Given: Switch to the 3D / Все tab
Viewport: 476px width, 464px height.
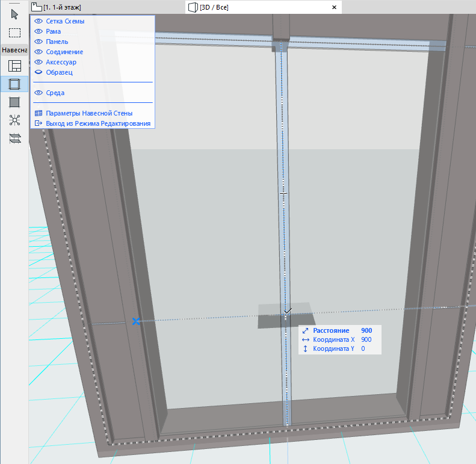Looking at the screenshot, I should (209, 7).
